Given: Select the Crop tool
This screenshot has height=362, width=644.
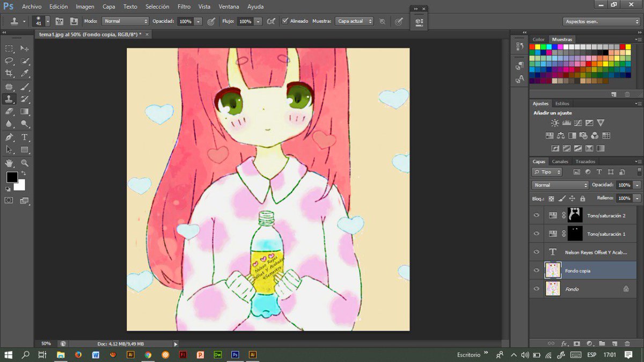Looking at the screenshot, I should (9, 74).
